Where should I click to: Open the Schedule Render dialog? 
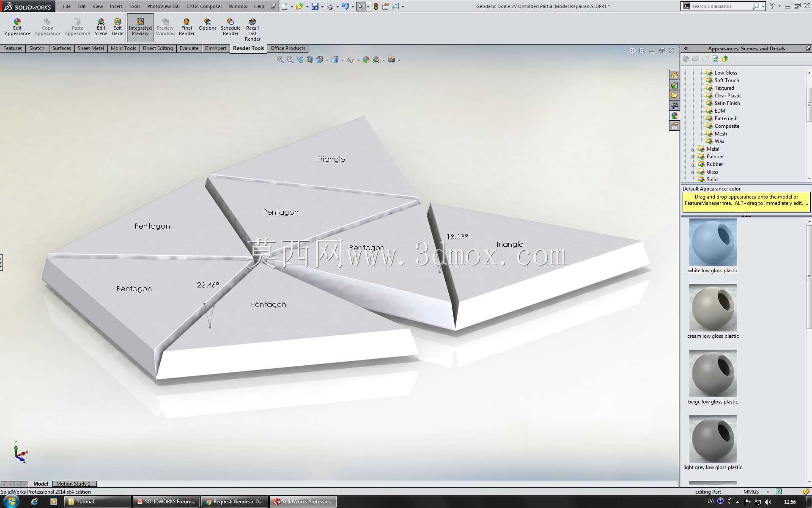pos(230,27)
